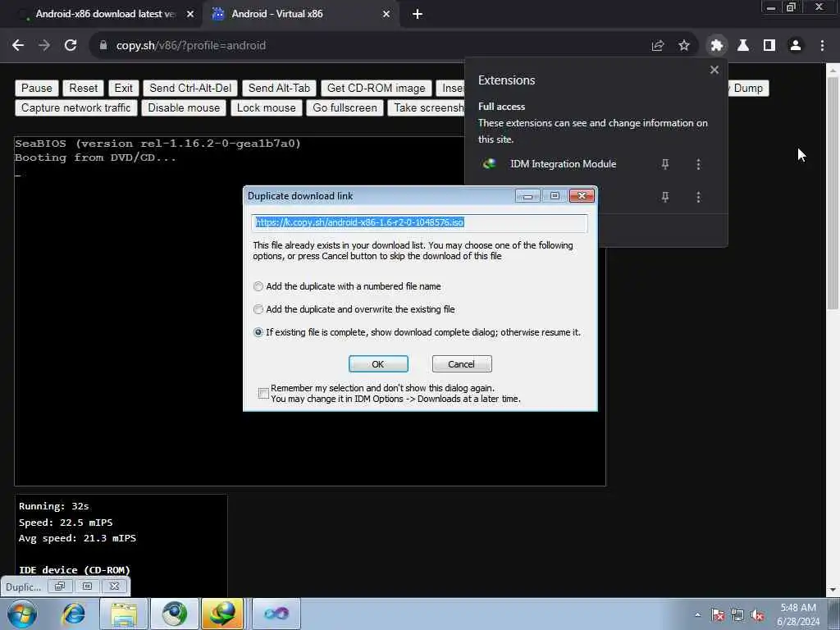Click the Action Center flag tray icon

pyautogui.click(x=718, y=615)
